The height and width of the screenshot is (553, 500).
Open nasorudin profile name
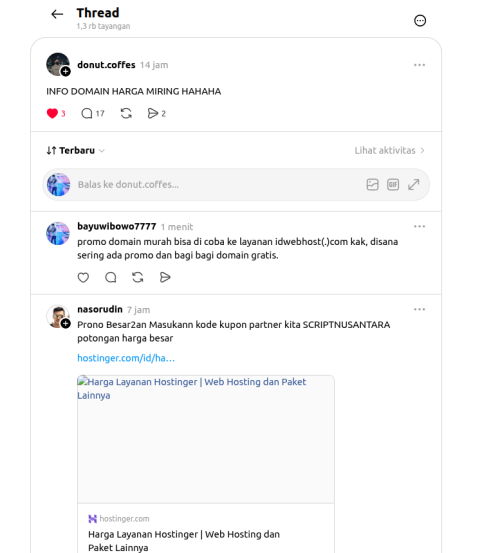100,309
